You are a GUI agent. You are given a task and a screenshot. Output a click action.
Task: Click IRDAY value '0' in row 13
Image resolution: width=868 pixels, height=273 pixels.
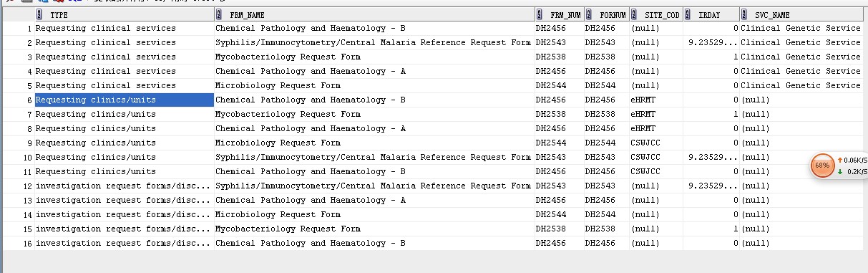[736, 201]
